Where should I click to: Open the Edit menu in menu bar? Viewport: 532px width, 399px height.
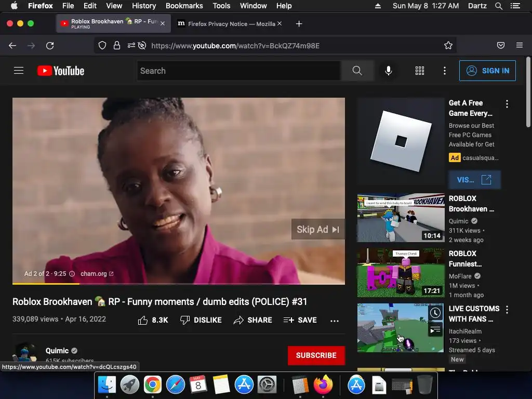[90, 6]
